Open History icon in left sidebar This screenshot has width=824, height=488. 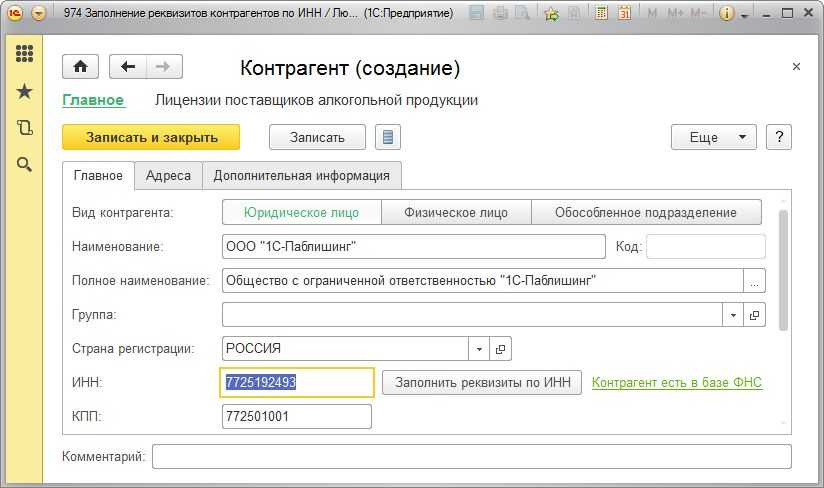click(x=25, y=128)
